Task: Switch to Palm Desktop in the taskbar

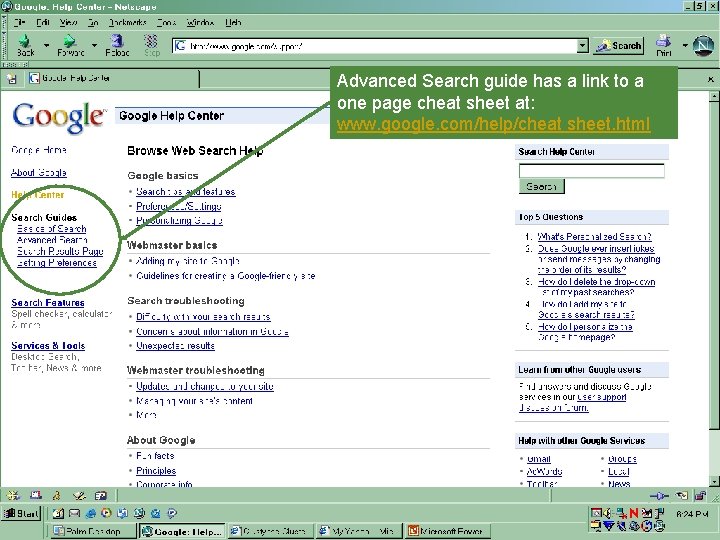Action: click(92, 531)
